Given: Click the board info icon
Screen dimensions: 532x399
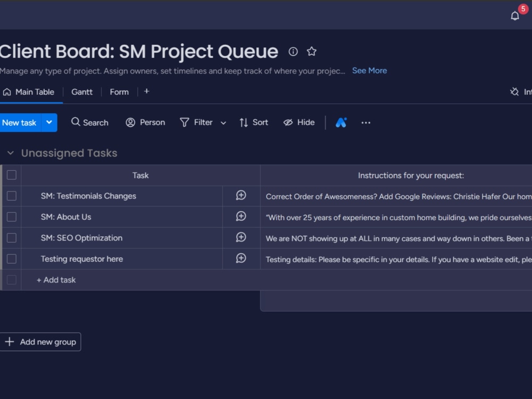Looking at the screenshot, I should tap(293, 52).
